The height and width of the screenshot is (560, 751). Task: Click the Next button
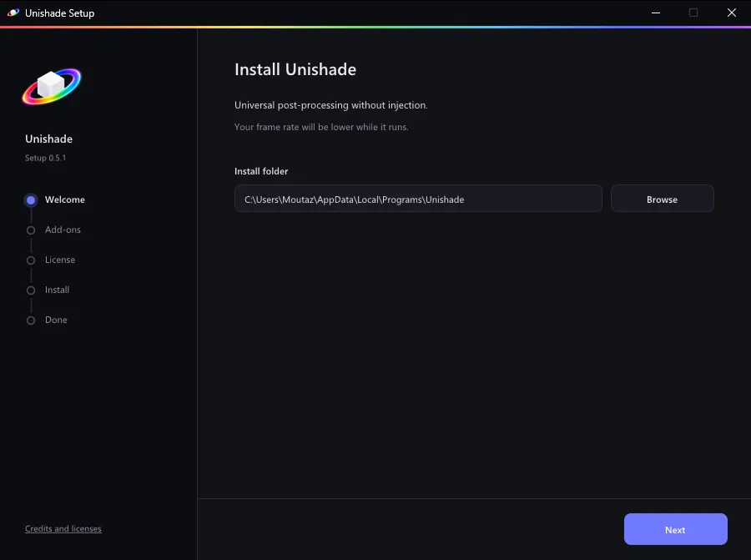point(675,529)
